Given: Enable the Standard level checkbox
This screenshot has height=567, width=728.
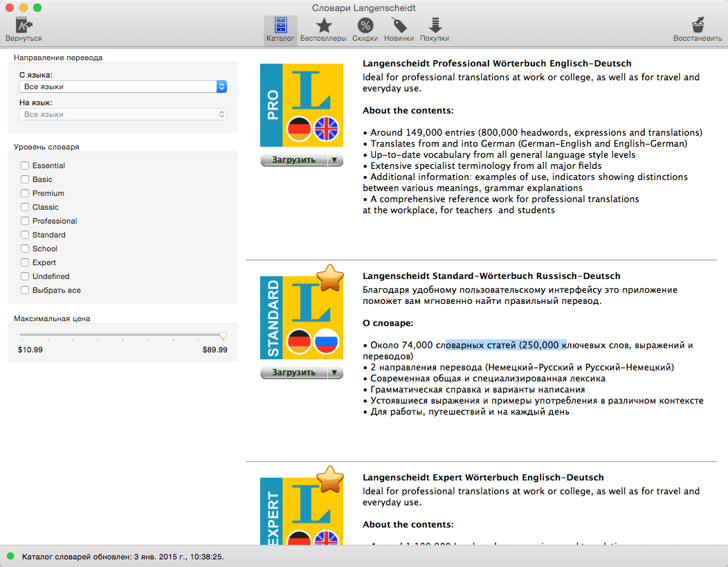Looking at the screenshot, I should click(25, 235).
